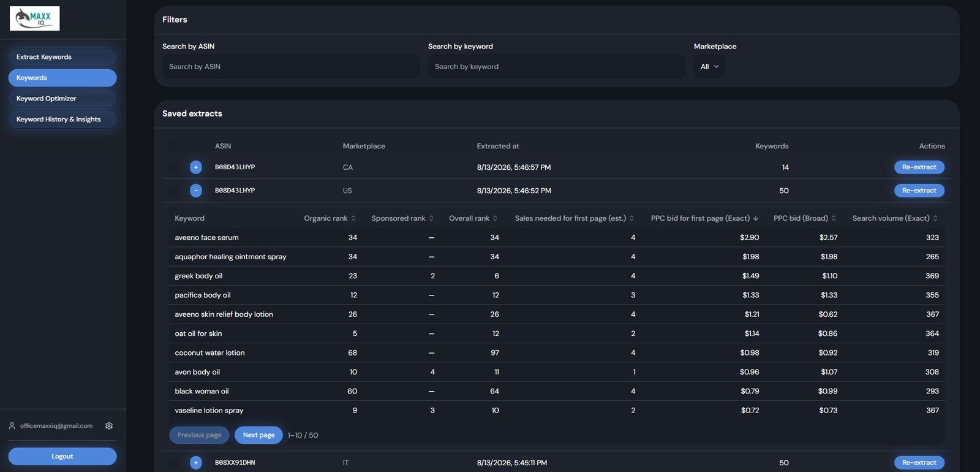Toggle the select-all checkbox in Saved extracts header

tap(173, 146)
